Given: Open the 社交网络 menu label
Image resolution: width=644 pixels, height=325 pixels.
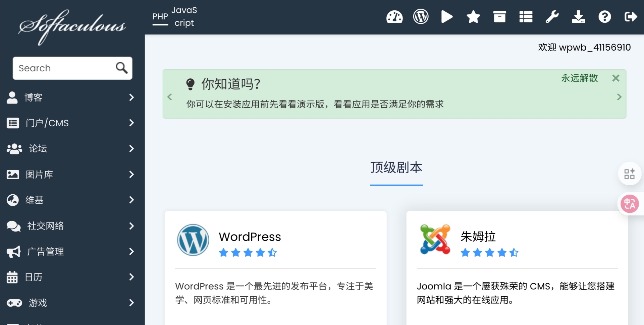Looking at the screenshot, I should pos(46,226).
